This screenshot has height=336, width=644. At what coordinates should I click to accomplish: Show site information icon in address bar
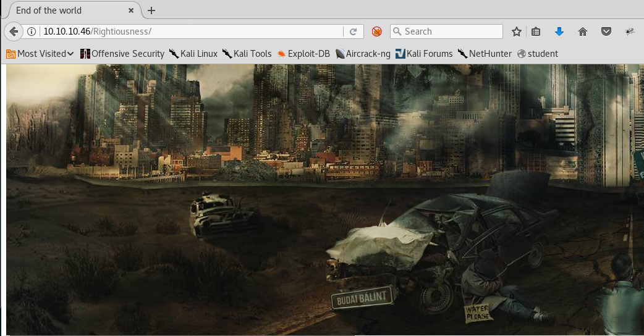click(x=32, y=31)
